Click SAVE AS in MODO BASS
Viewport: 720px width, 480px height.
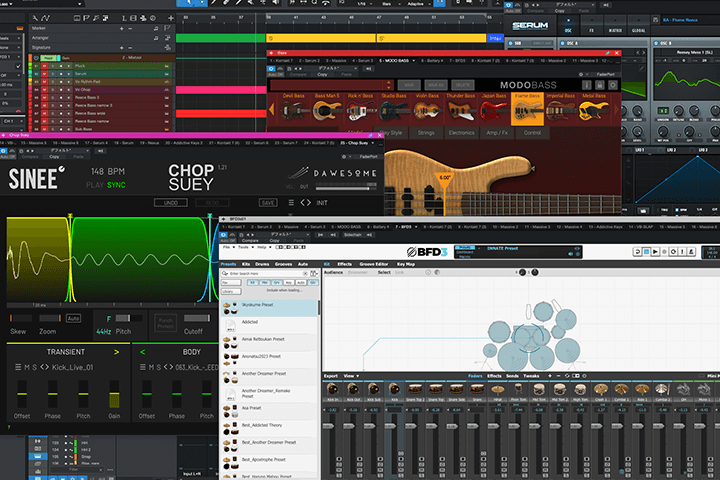pyautogui.click(x=436, y=85)
